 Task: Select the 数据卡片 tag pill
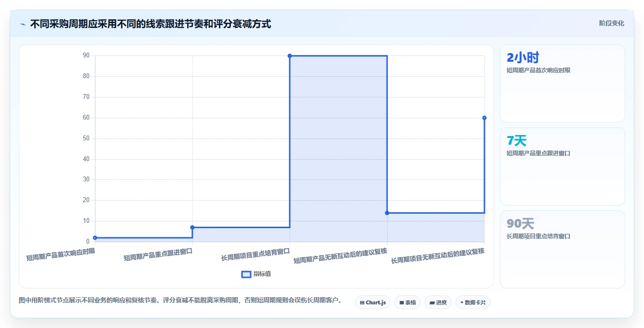coord(473,302)
